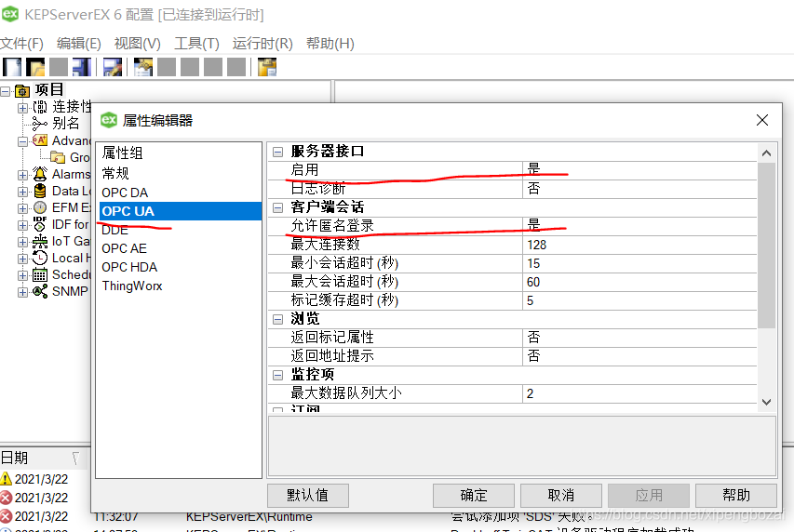Click the IoT Gateway icon in tree

40,241
